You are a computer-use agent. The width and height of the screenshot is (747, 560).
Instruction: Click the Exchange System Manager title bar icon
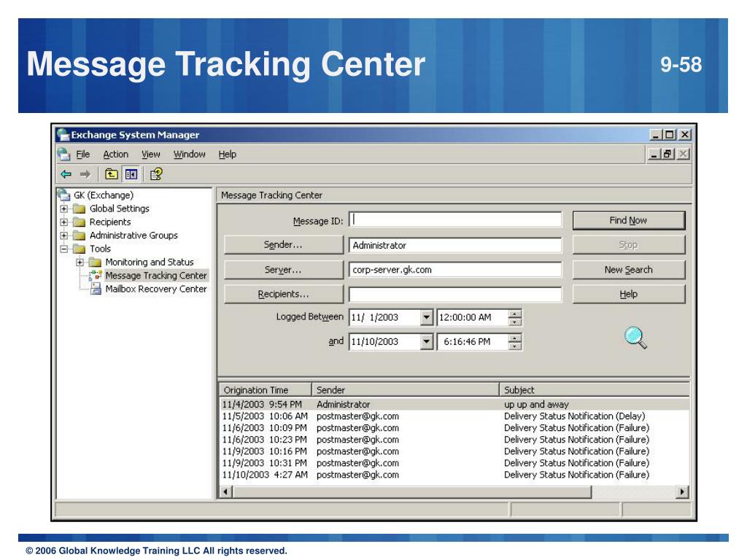(x=63, y=135)
